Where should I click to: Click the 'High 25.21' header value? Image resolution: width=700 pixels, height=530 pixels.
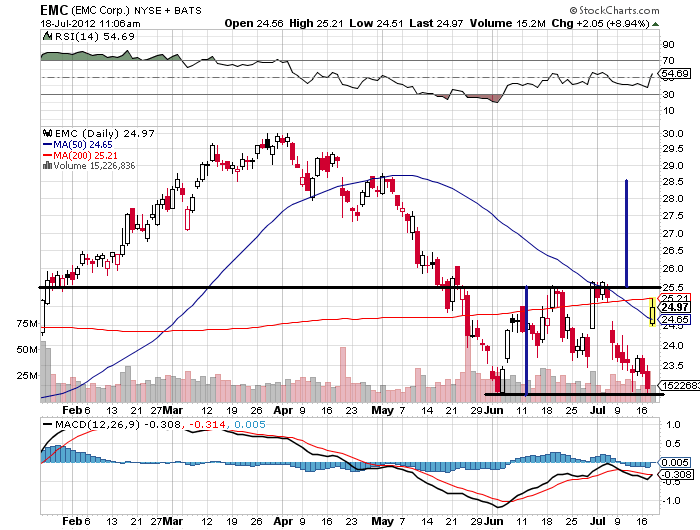316,23
